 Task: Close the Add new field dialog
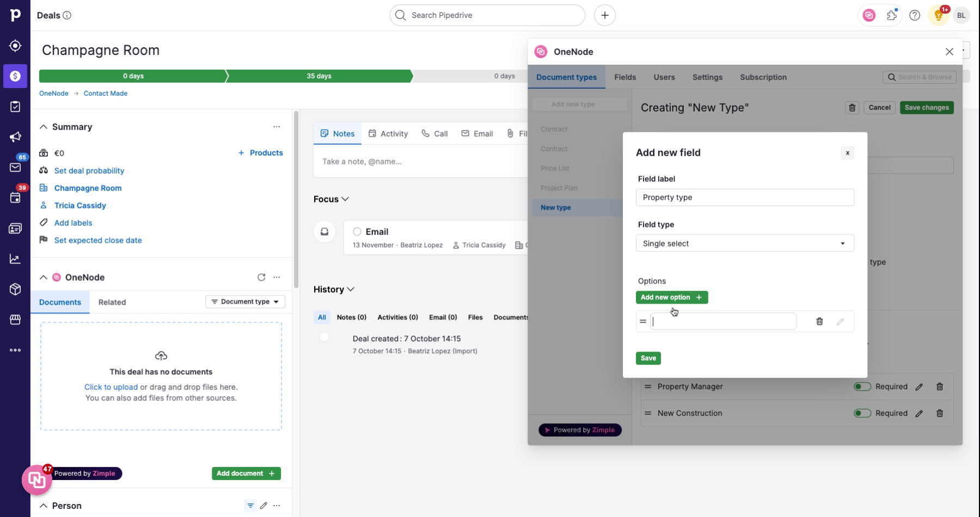[x=847, y=153]
